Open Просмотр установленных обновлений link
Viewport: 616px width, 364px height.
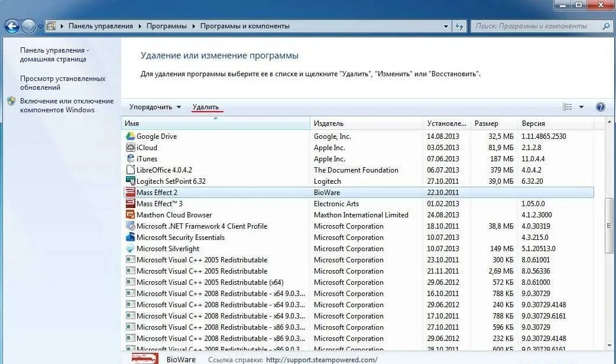[x=63, y=83]
